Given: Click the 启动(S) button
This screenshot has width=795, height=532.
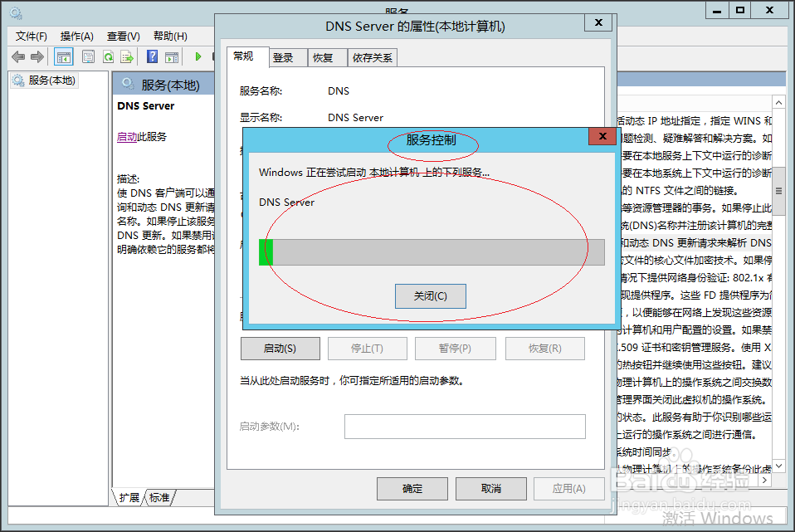Looking at the screenshot, I should (x=280, y=349).
